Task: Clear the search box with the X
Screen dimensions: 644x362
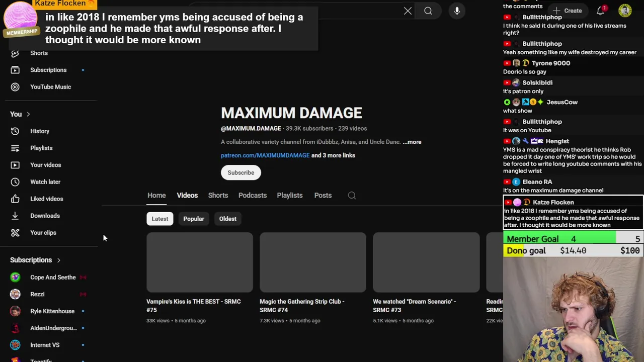Action: tap(408, 11)
